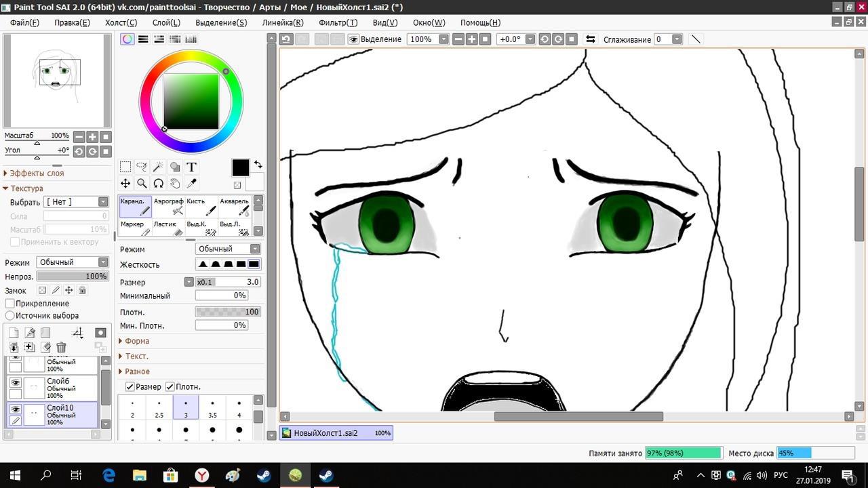868x488 pixels.
Task: Pick the Text tool
Action: click(191, 167)
